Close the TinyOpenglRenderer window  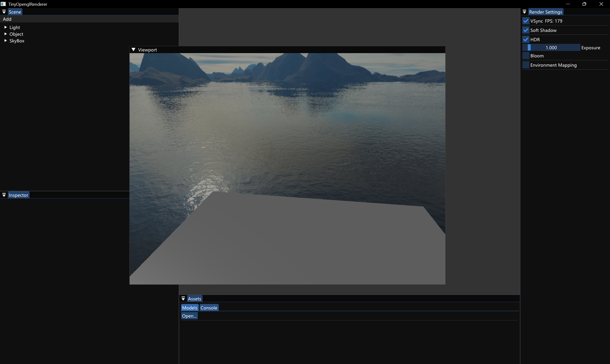[x=601, y=4]
